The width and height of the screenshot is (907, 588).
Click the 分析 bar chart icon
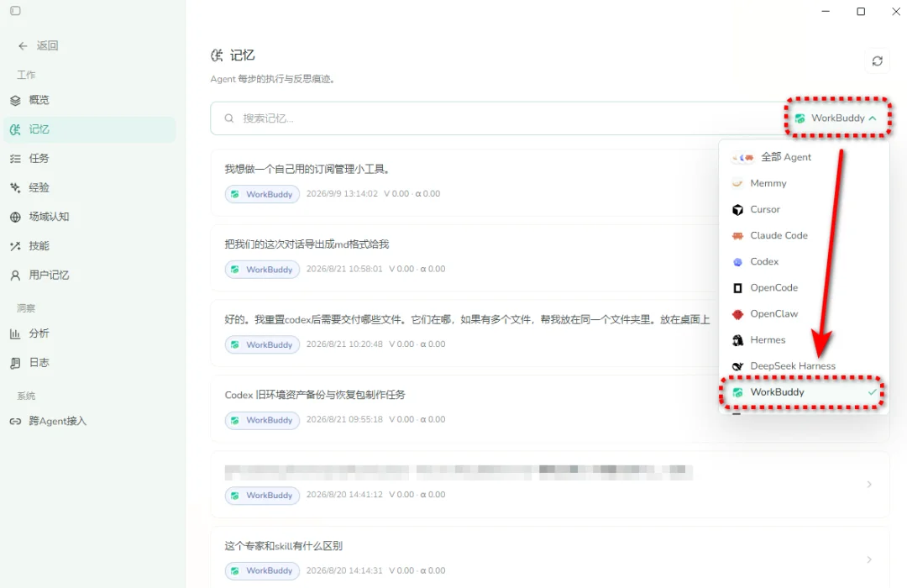16,333
